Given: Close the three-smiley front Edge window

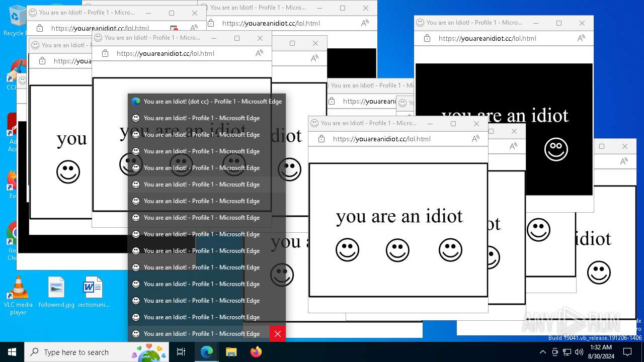Looking at the screenshot, I should (x=476, y=123).
